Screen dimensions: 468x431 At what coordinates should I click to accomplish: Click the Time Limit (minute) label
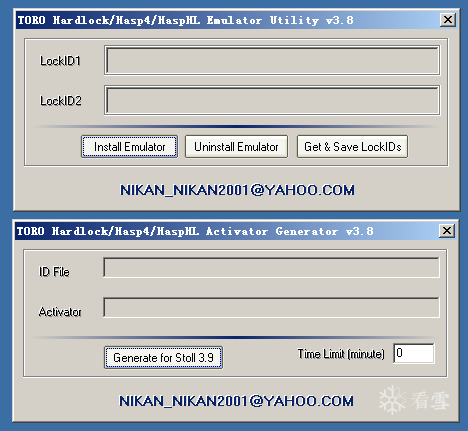tap(341, 354)
